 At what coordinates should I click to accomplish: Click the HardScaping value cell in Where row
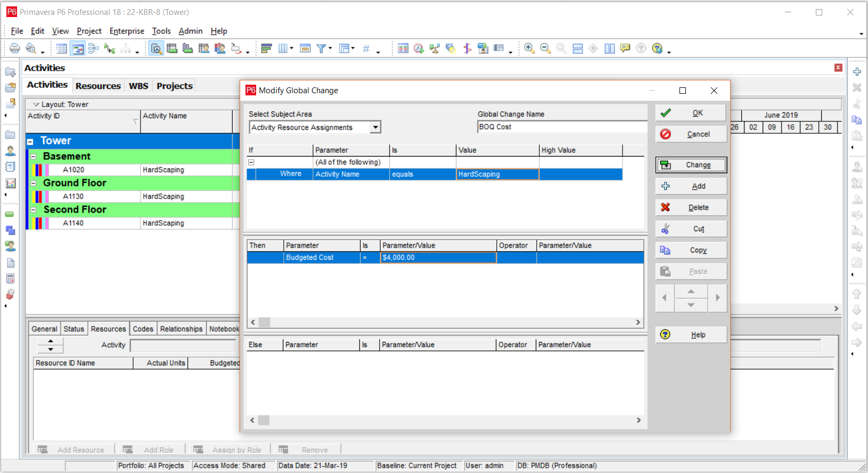tap(497, 174)
